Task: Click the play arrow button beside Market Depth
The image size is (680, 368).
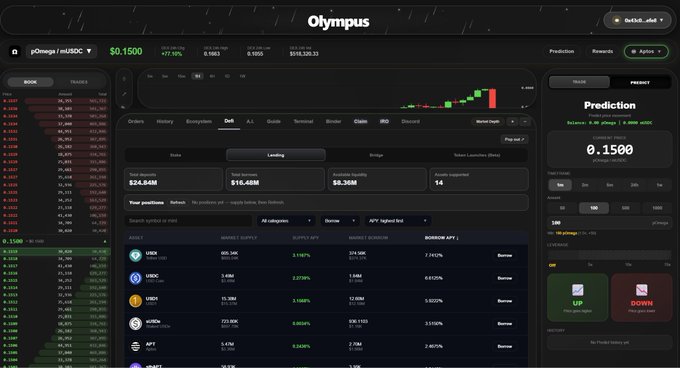Action: (x=513, y=122)
